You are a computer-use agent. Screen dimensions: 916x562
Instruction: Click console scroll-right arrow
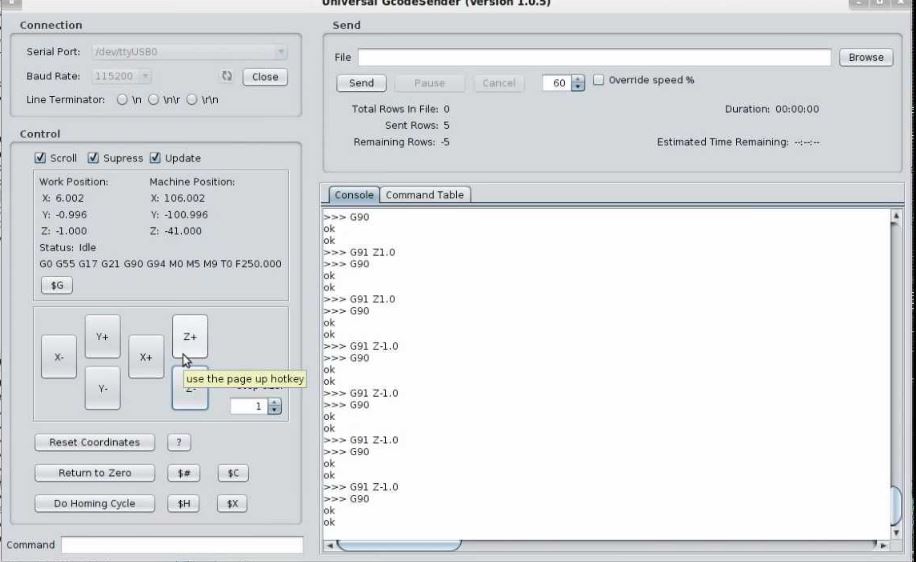883,546
